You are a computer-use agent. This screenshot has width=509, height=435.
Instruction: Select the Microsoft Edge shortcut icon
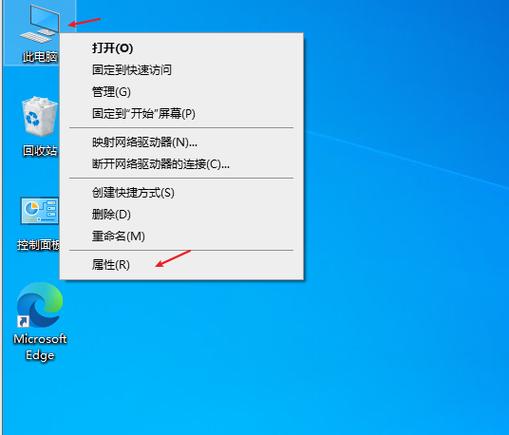[40, 305]
